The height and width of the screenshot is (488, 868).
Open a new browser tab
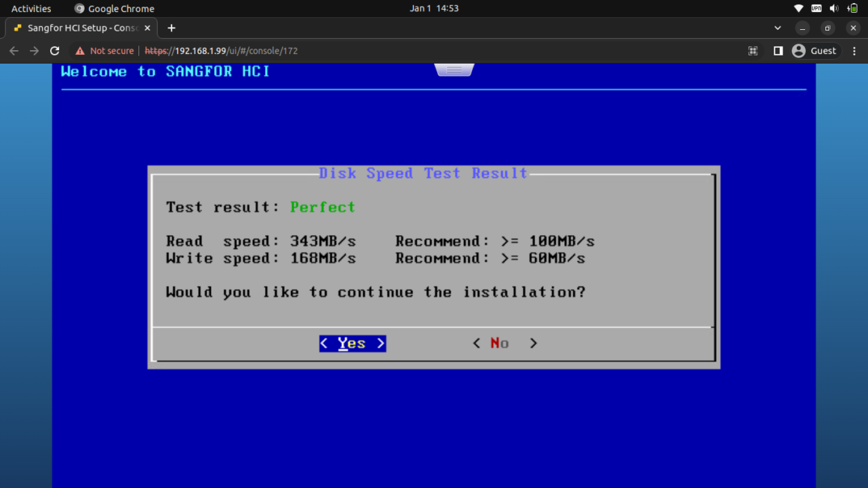coord(171,28)
